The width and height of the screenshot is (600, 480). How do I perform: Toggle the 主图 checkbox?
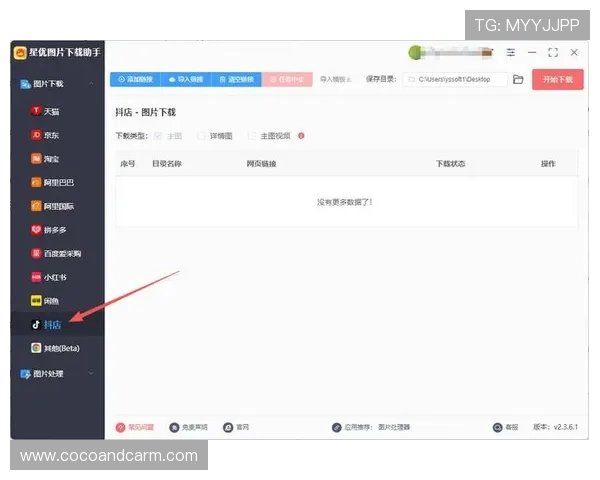158,136
